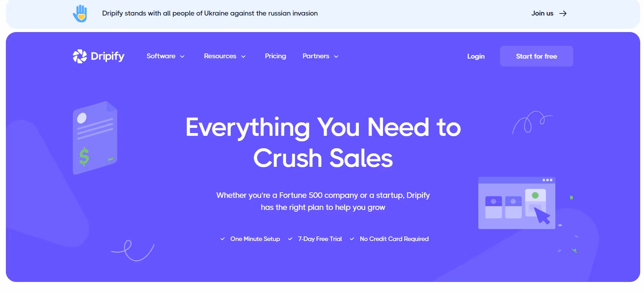The width and height of the screenshot is (644, 293).
Task: Click the 'Everything You Need to Crush Sales' heading
Action: 323,142
